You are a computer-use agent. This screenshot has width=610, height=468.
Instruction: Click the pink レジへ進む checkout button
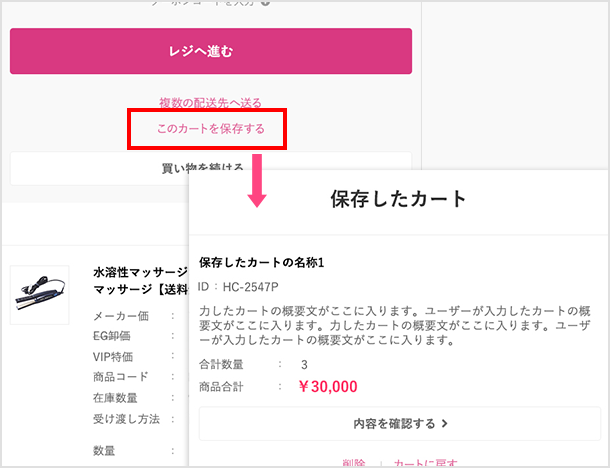pos(211,51)
